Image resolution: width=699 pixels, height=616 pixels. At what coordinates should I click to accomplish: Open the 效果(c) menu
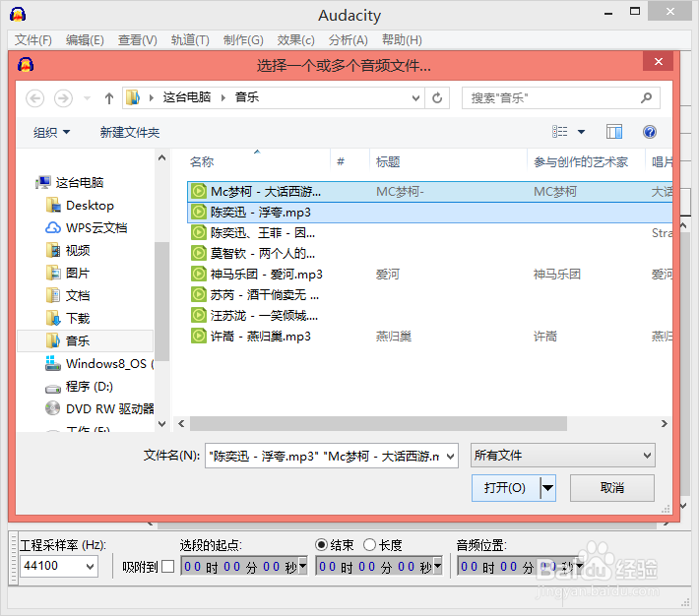[x=295, y=40]
